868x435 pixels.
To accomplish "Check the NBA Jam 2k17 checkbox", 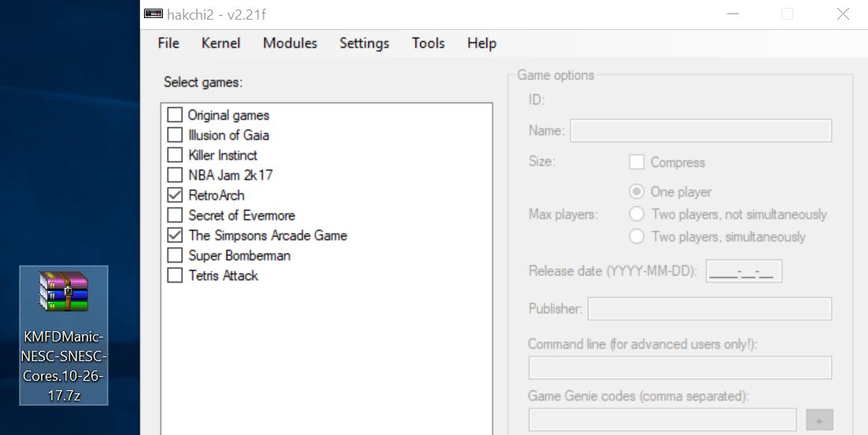I will (175, 175).
